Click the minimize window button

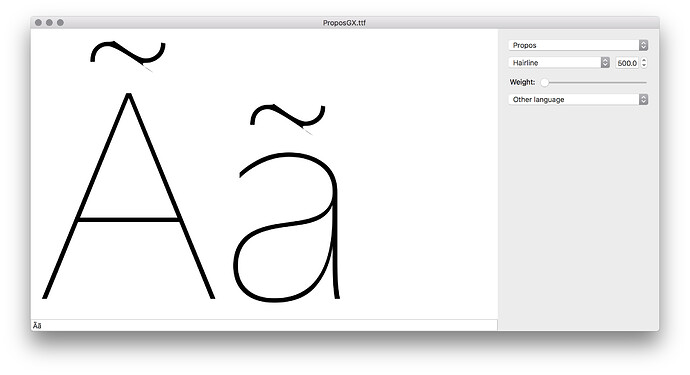49,22
